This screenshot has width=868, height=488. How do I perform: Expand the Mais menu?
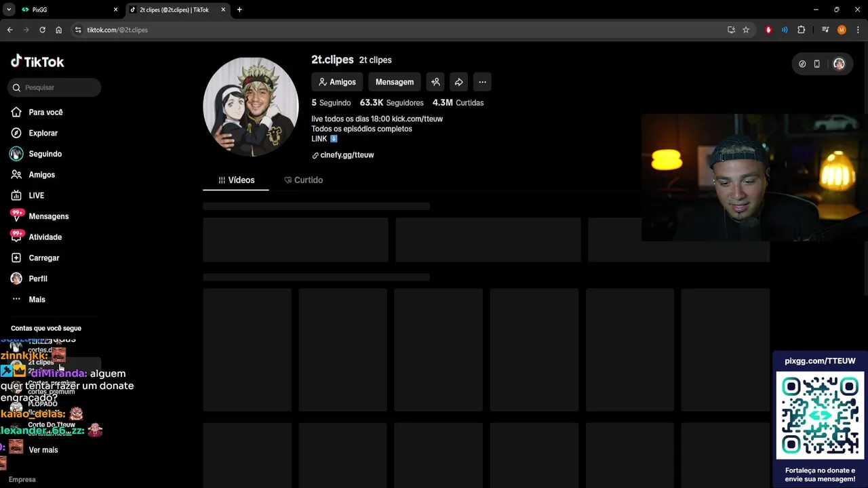click(37, 300)
